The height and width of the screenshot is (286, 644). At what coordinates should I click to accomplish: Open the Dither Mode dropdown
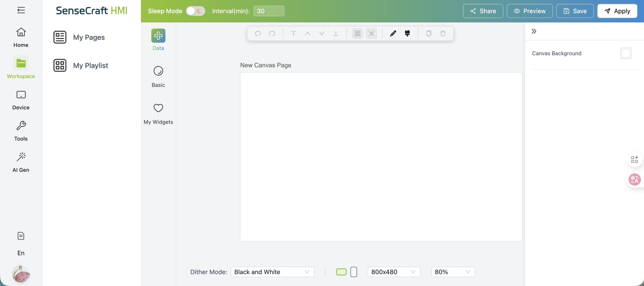pos(272,272)
